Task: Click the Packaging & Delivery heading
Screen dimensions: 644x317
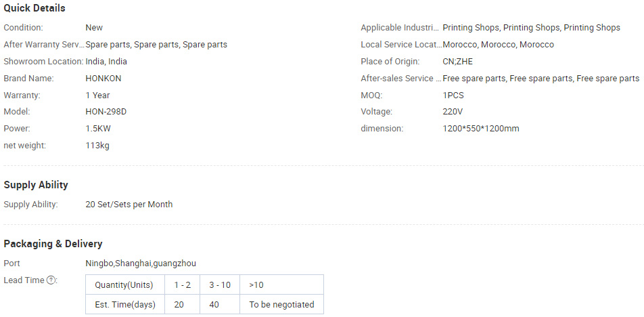Action: coord(53,244)
